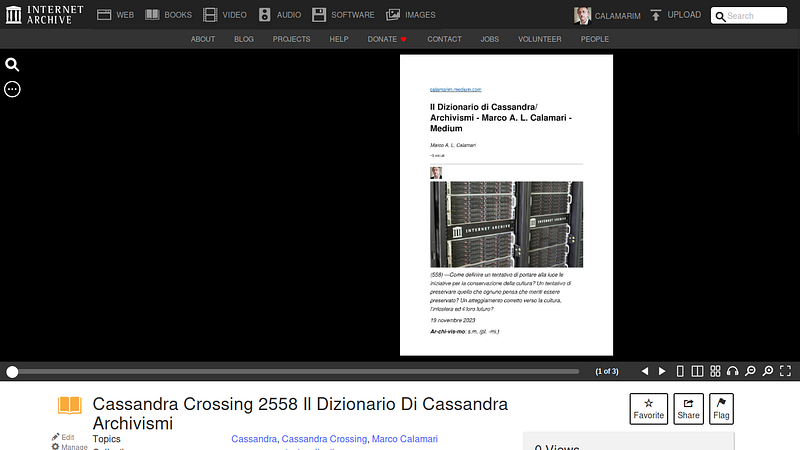The image size is (800, 450).
Task: Open the Jobs link
Action: (x=489, y=39)
